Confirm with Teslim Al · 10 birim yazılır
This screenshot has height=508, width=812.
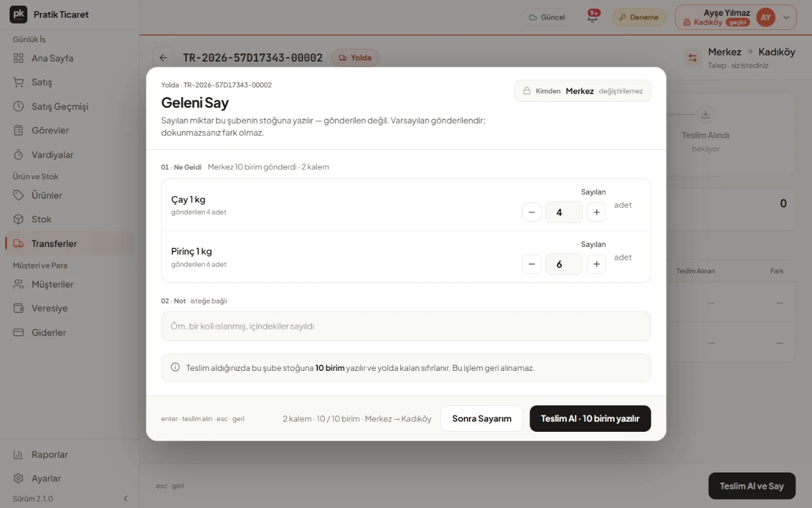[x=590, y=418]
